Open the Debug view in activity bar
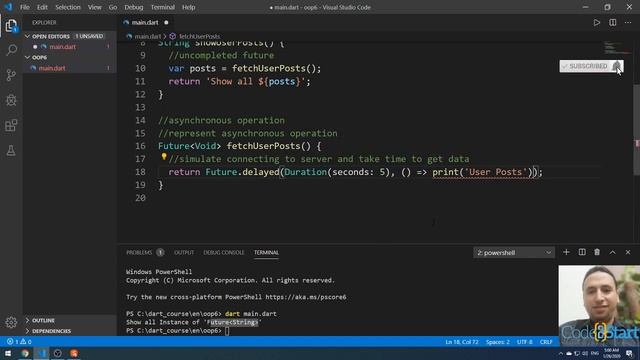The height and width of the screenshot is (360, 640). (11, 100)
